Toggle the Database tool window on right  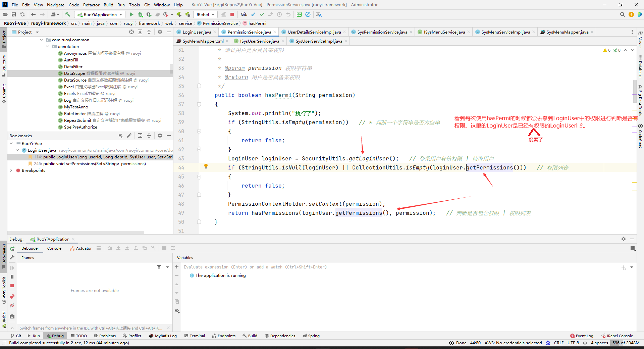640,66
